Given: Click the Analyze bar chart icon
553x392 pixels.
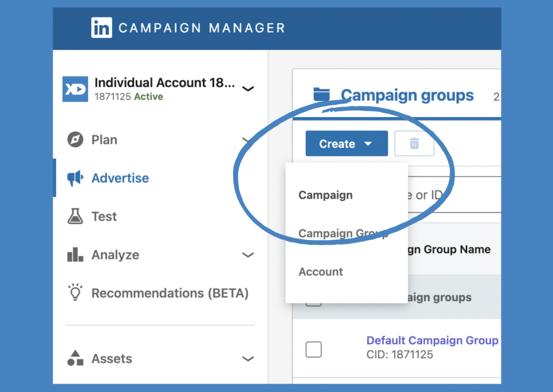Looking at the screenshot, I should 75,255.
